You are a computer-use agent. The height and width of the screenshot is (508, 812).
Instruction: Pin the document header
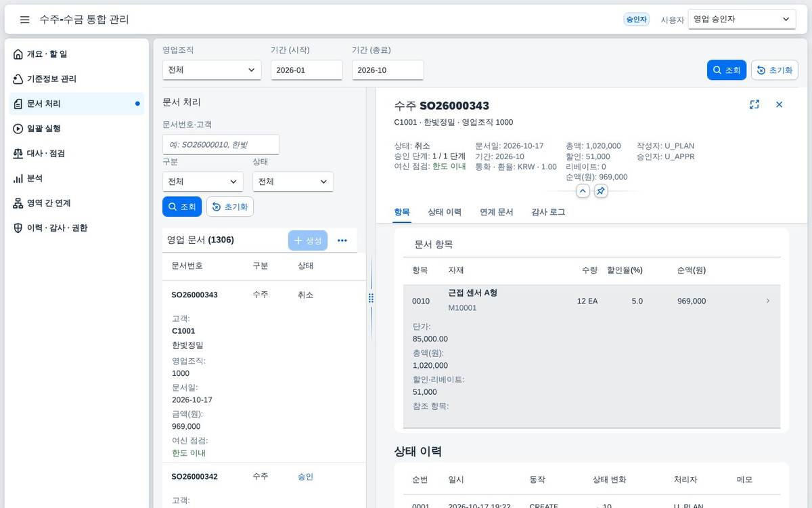[601, 191]
